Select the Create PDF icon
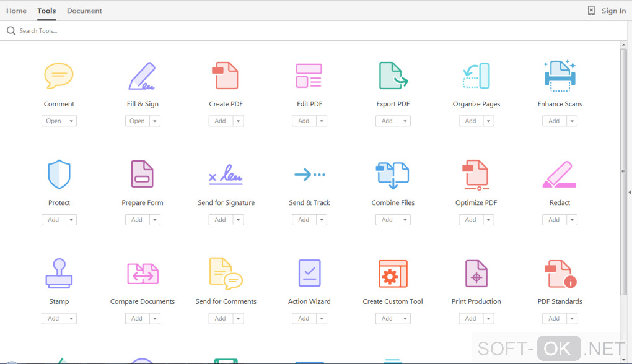Viewport: 632px width, 364px height. (x=226, y=76)
